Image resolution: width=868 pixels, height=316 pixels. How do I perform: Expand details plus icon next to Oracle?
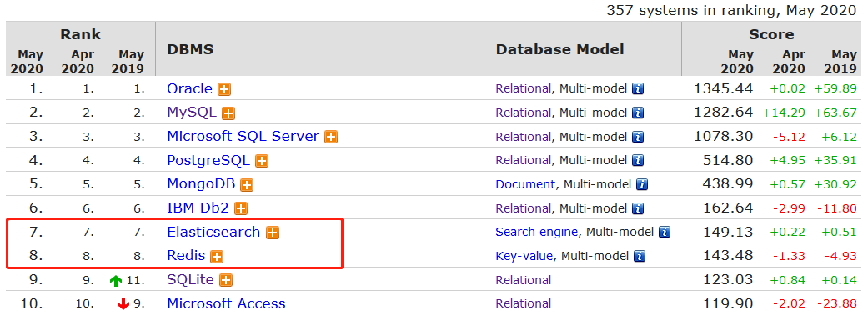coord(224,89)
